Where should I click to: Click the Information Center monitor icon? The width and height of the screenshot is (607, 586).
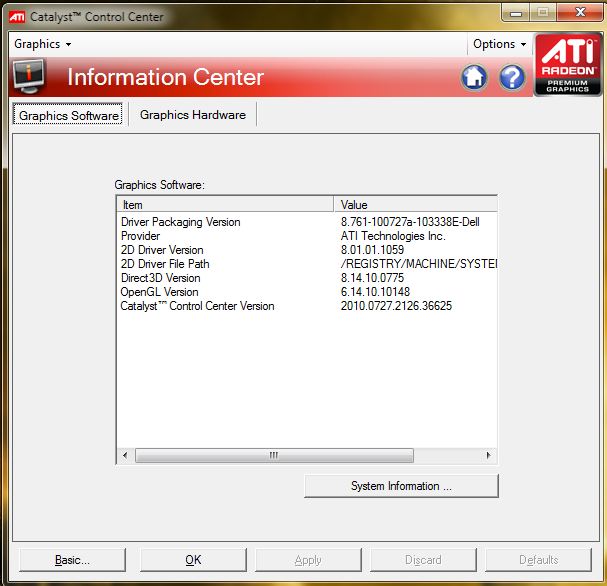pos(29,76)
